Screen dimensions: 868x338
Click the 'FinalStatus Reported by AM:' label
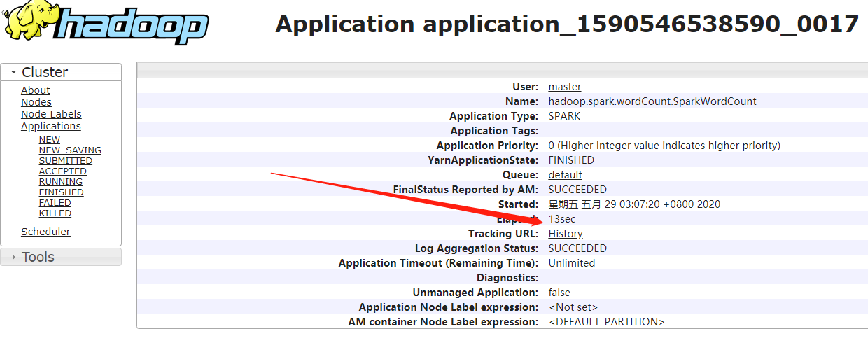(465, 190)
